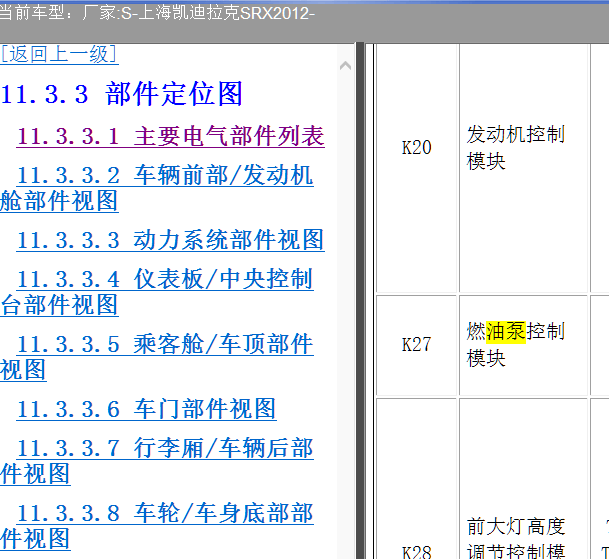Click the highlighted 燃油泵控制模块 cell

[523, 345]
